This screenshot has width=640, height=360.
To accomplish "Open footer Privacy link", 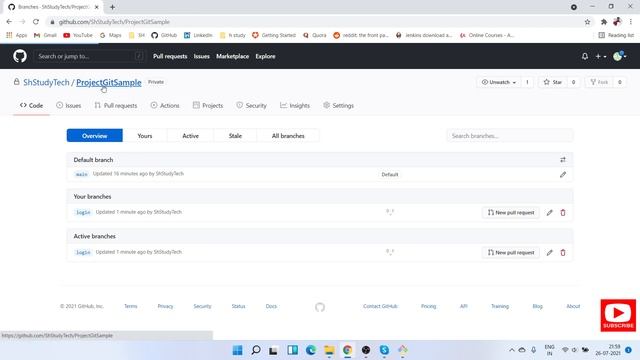I will point(165,306).
